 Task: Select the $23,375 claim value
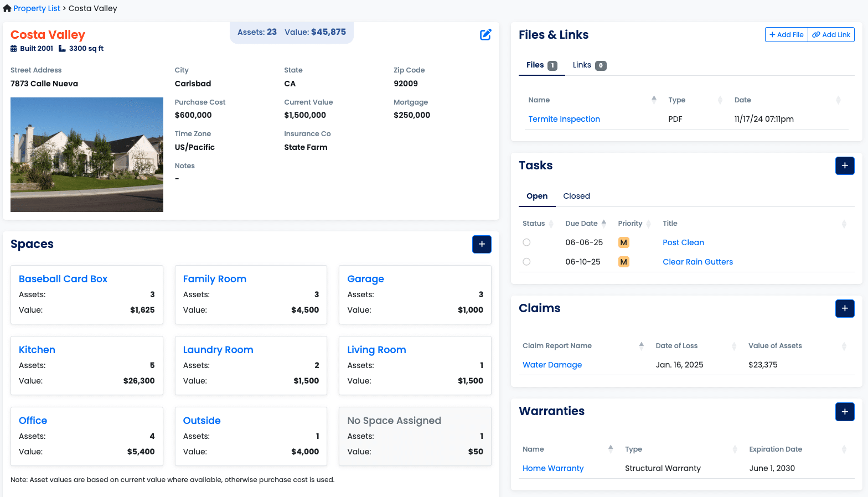(x=763, y=365)
